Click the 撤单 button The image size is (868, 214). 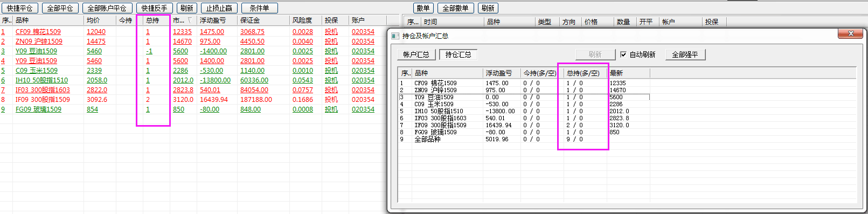point(423,8)
